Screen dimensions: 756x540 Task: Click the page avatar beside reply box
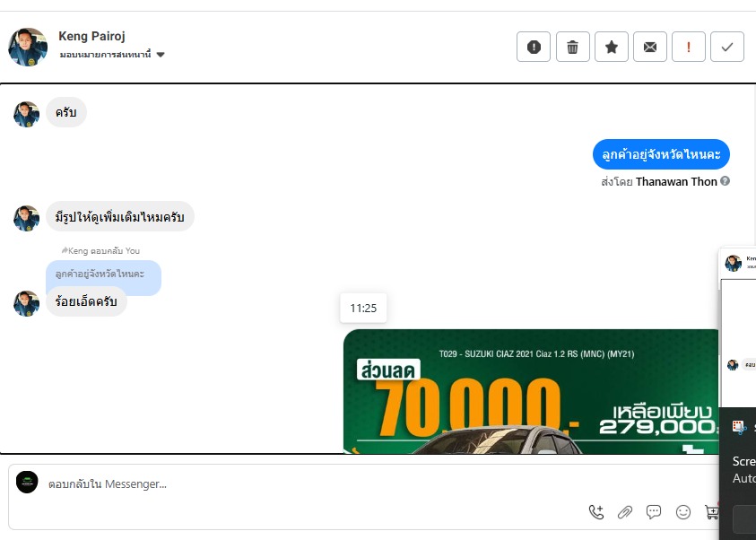27,483
